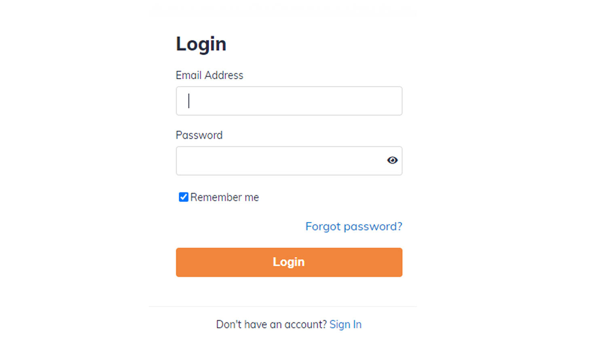Click the Email Address field label
Screen dimensions: 607x364
pos(209,75)
